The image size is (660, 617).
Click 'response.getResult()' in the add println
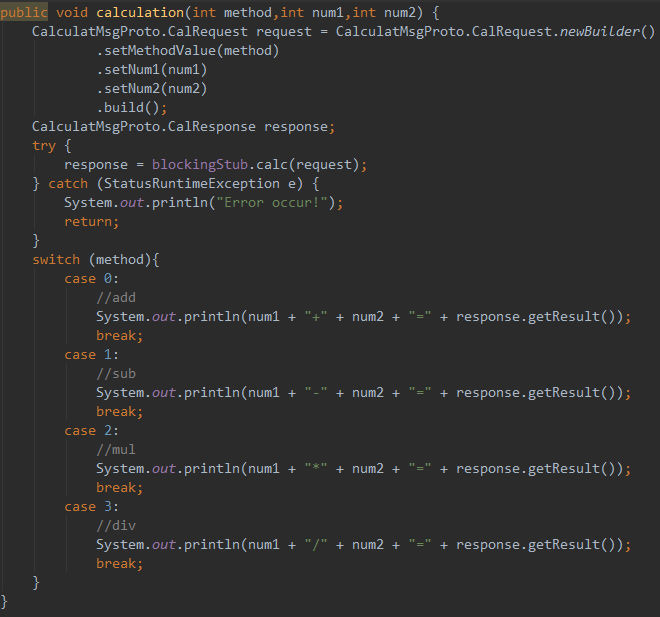pyautogui.click(x=536, y=317)
